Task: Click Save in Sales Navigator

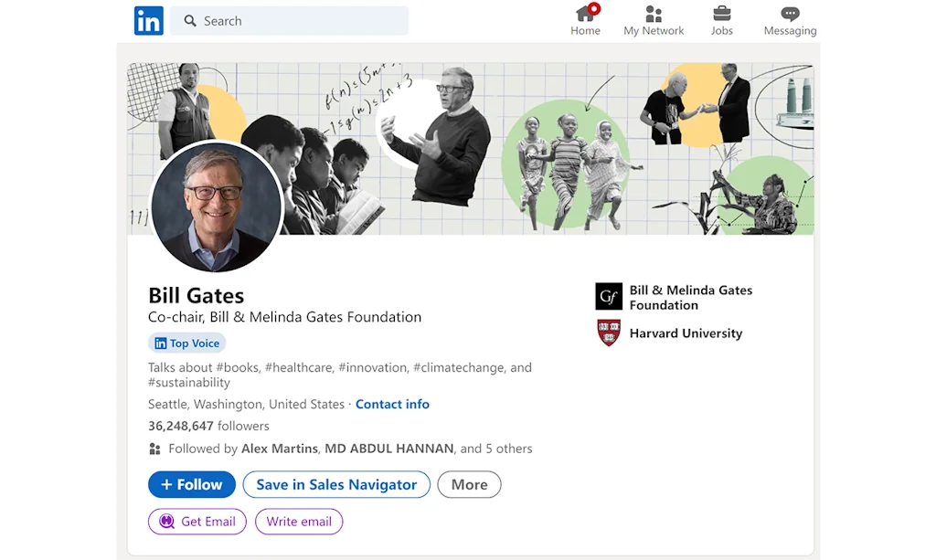Action: [336, 485]
